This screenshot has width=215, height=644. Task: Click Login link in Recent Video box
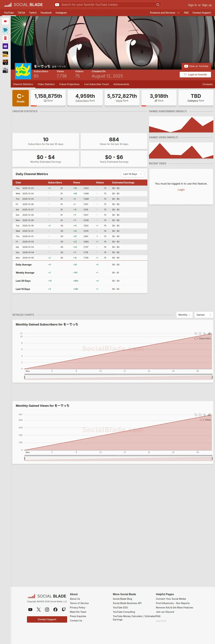181,190
